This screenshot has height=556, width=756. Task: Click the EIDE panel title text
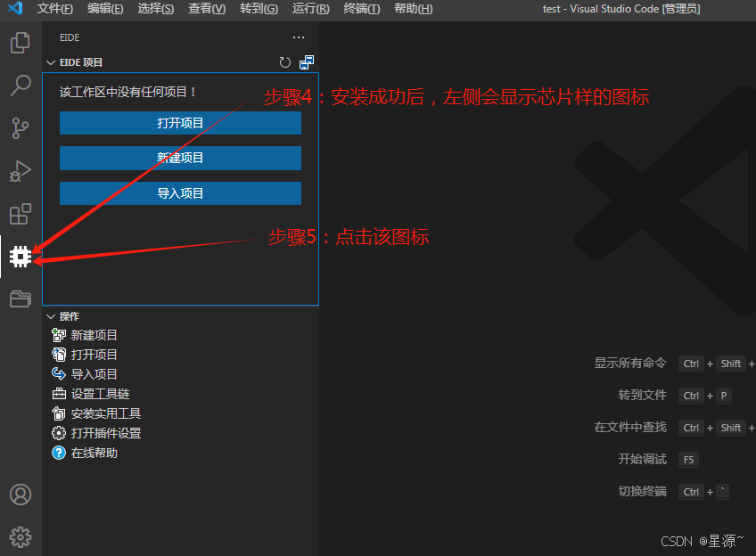coord(70,37)
